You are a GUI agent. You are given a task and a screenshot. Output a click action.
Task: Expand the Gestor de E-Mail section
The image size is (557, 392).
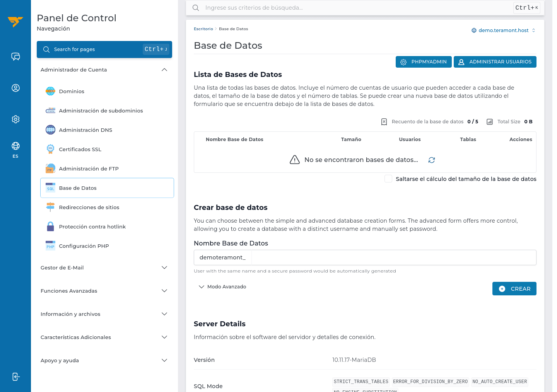pos(104,268)
